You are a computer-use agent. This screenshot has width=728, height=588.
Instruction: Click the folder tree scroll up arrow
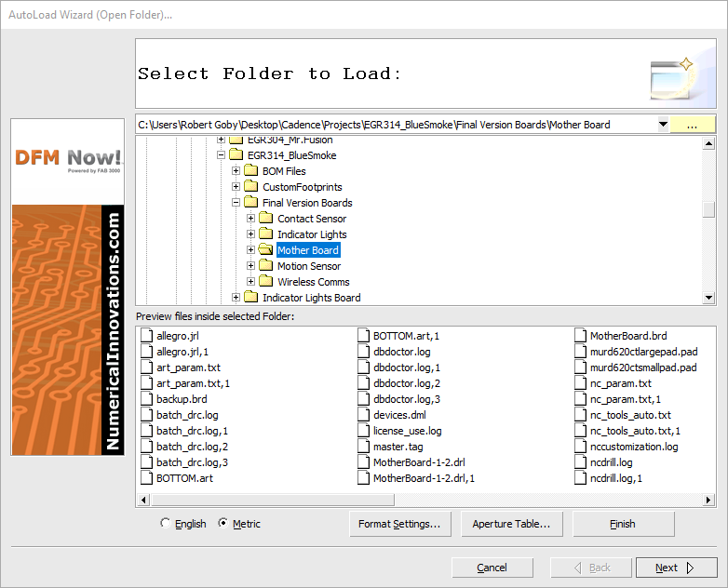coord(708,143)
